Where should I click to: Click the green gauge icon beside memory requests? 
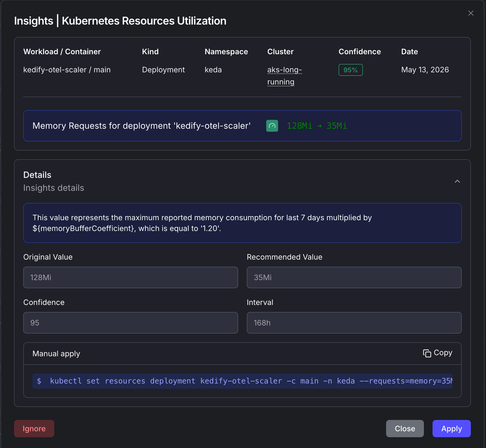pos(272,126)
